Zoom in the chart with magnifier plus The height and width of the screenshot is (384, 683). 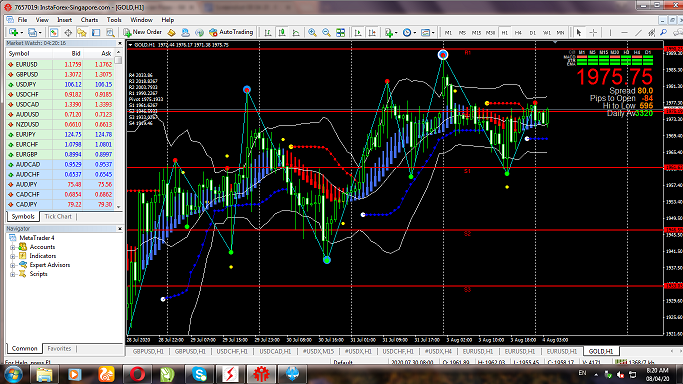pos(312,32)
